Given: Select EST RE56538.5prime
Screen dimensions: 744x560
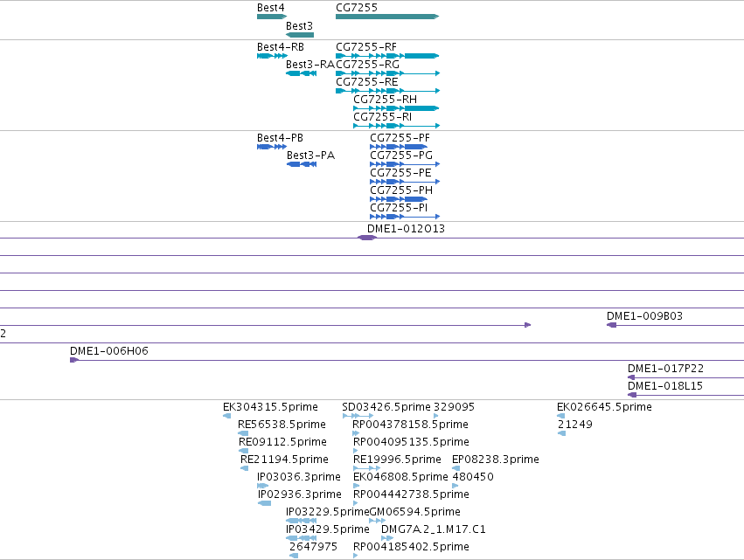Looking at the screenshot, I should tap(282, 425).
